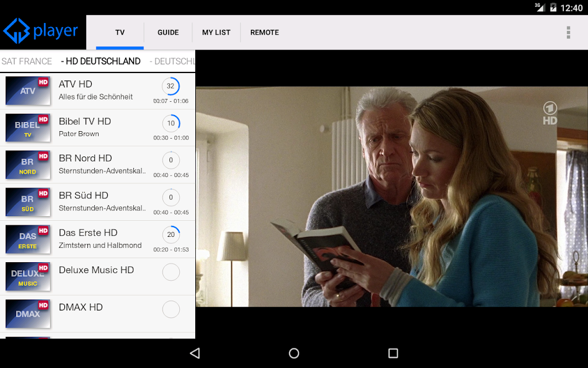Tap BR Süd's Sternstunden-Adventskal.. program
The width and height of the screenshot is (588, 368).
[x=102, y=208]
